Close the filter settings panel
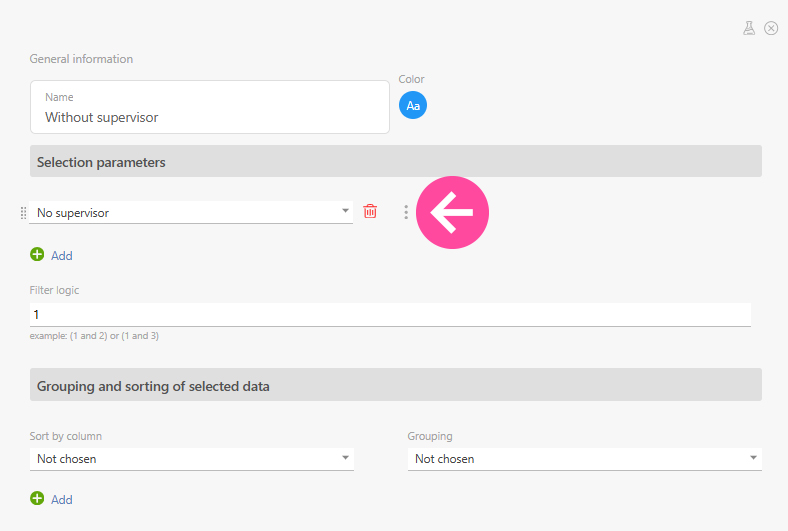 (771, 29)
